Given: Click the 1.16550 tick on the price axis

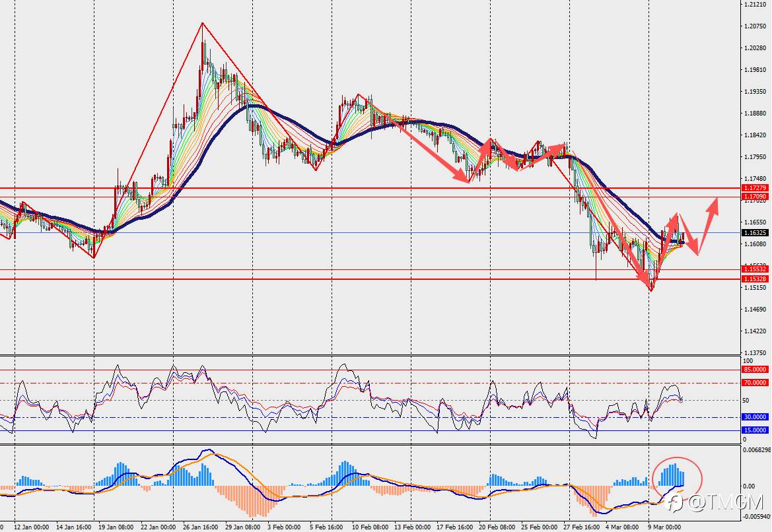Looking at the screenshot, I should 755,222.
